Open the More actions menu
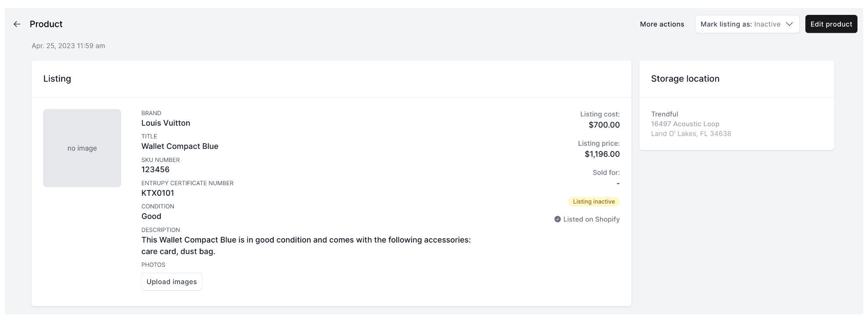Viewport: 868px width, 317px height. (662, 24)
